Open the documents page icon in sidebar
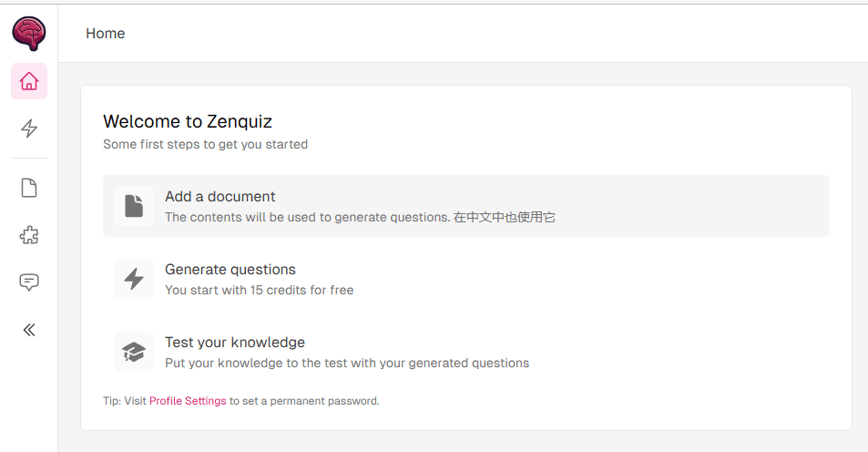 [29, 189]
